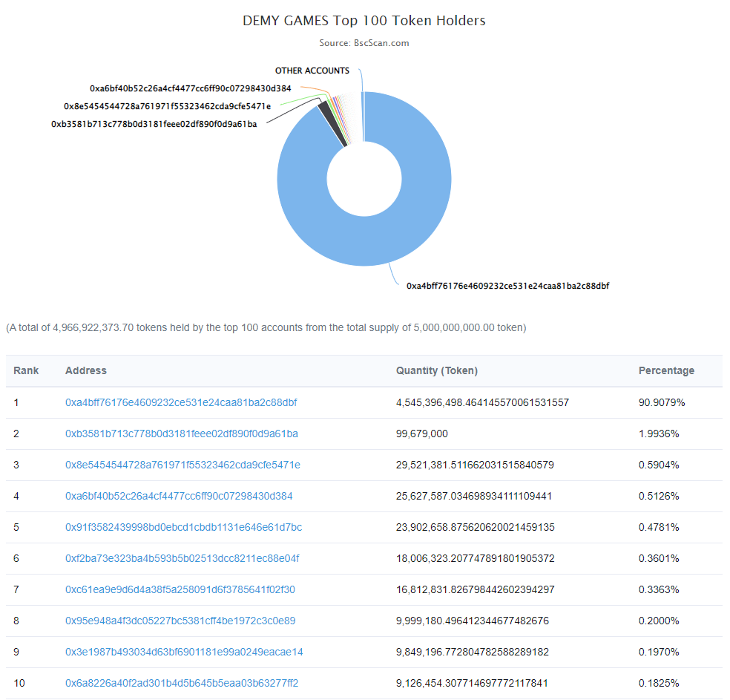This screenshot has width=730, height=700.
Task: Click the OTHER ACCOUNTS chart label
Action: [x=312, y=71]
